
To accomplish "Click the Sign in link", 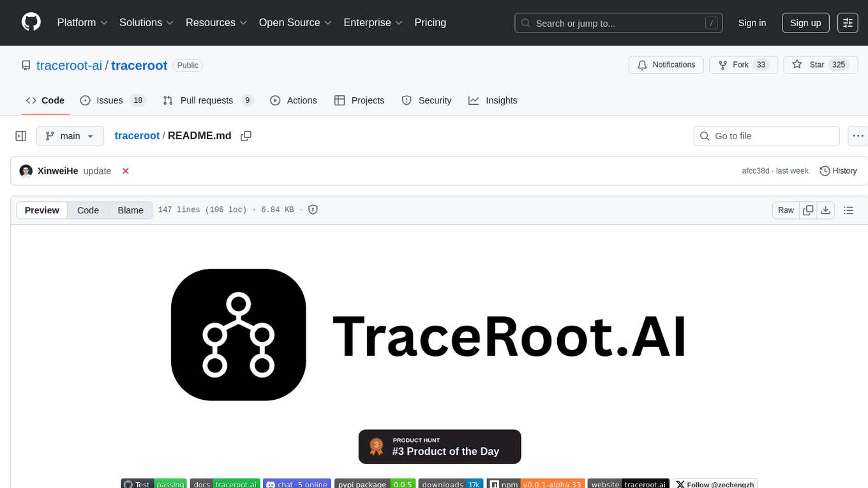I will [x=752, y=23].
